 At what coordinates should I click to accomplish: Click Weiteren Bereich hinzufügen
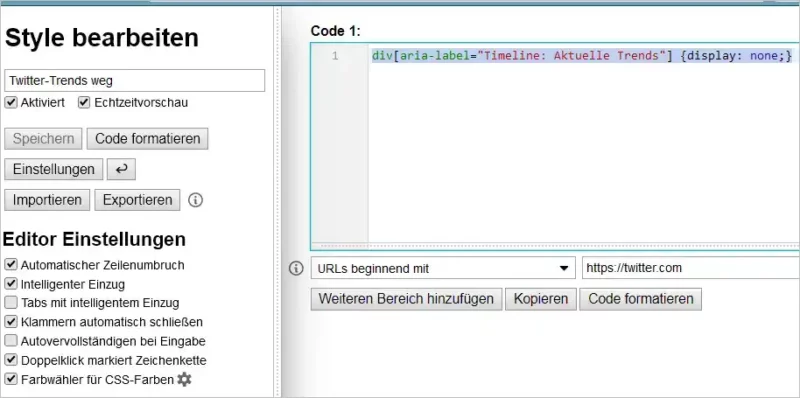(x=407, y=299)
